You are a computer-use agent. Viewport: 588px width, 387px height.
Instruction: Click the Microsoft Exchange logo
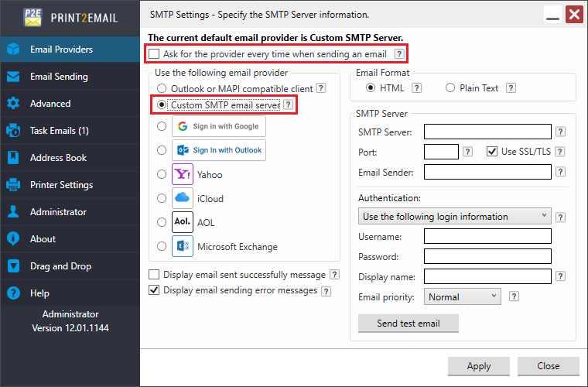183,246
